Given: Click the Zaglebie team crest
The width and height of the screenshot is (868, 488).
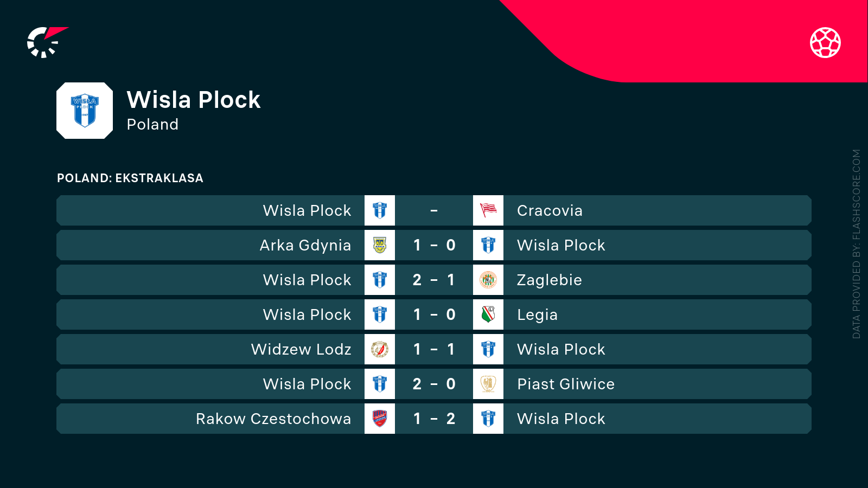Looking at the screenshot, I should point(488,280).
